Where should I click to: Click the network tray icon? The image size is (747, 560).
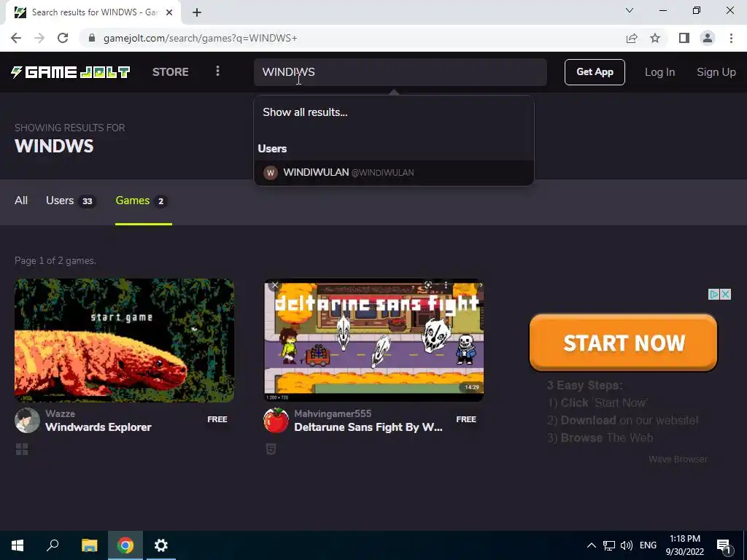pyautogui.click(x=609, y=545)
